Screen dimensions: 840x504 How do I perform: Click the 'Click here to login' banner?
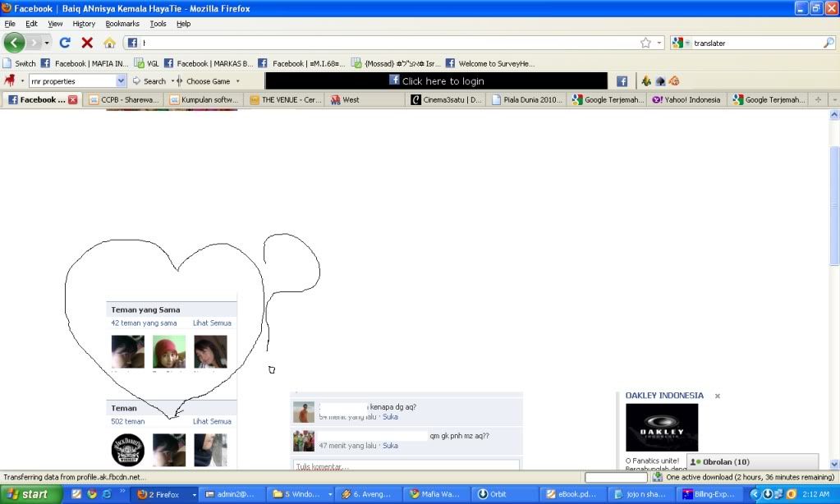(x=436, y=81)
